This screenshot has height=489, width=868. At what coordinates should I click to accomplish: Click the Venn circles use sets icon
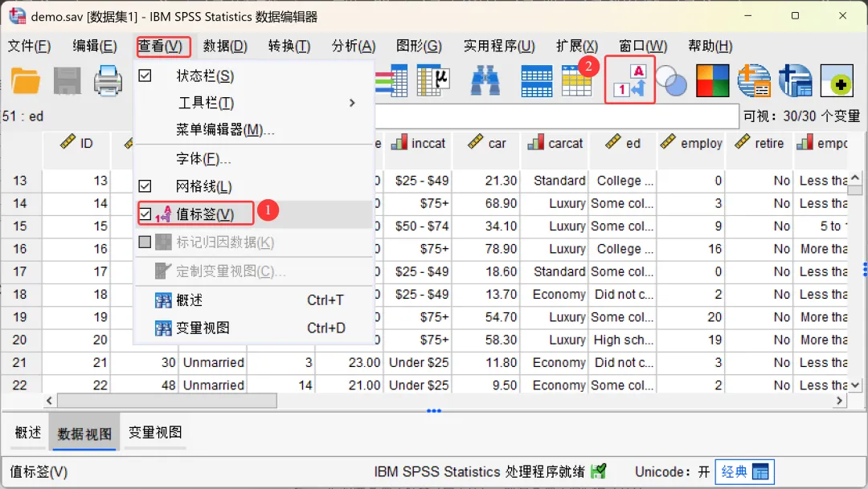click(671, 81)
